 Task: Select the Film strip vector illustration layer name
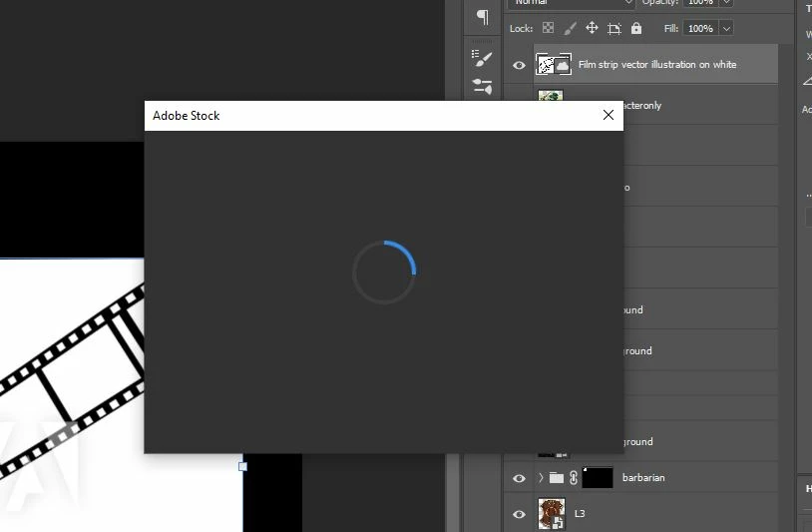click(x=657, y=65)
